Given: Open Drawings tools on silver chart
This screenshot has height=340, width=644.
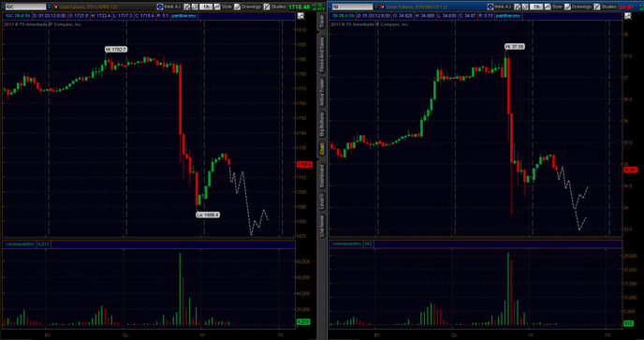Looking at the screenshot, I should point(578,7).
